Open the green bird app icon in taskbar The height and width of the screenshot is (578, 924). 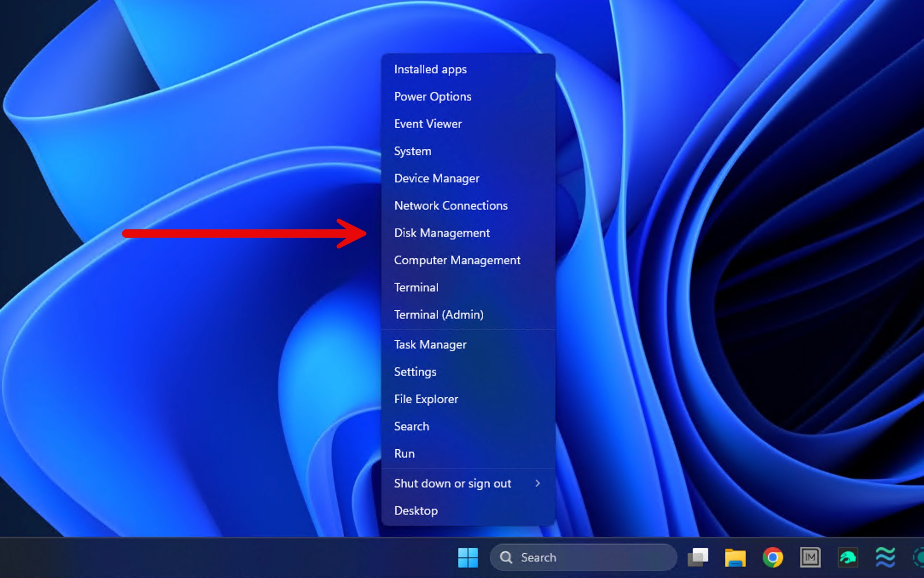click(x=848, y=558)
